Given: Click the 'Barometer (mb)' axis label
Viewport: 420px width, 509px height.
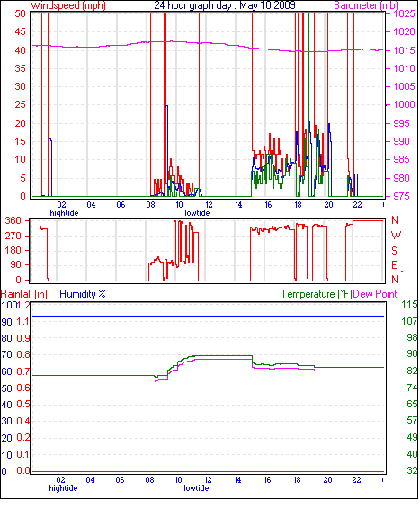Looking at the screenshot, I should coord(366,5).
